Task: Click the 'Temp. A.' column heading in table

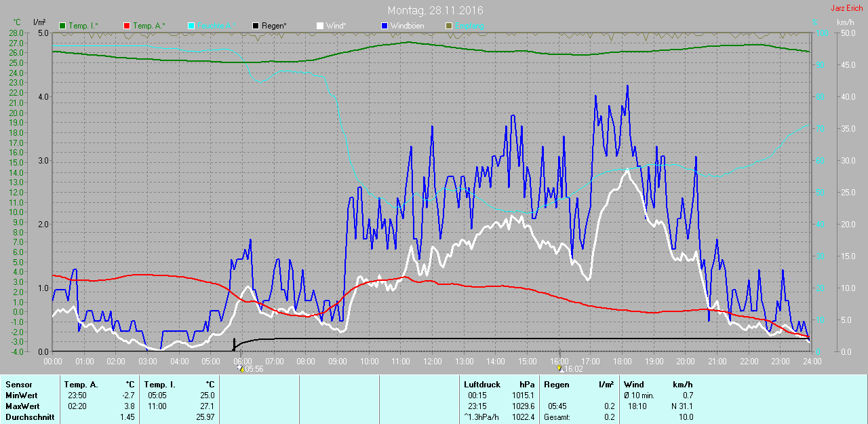Action: [x=81, y=385]
